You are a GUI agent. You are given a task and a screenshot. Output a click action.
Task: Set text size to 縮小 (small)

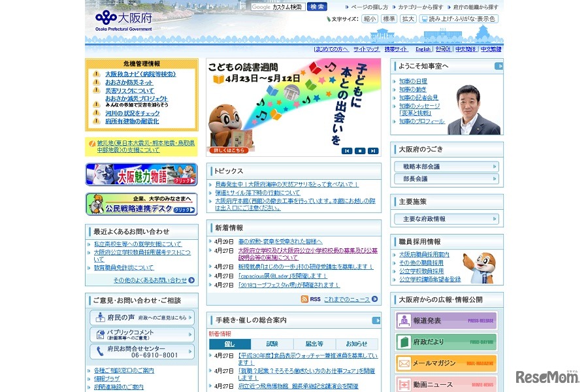370,19
